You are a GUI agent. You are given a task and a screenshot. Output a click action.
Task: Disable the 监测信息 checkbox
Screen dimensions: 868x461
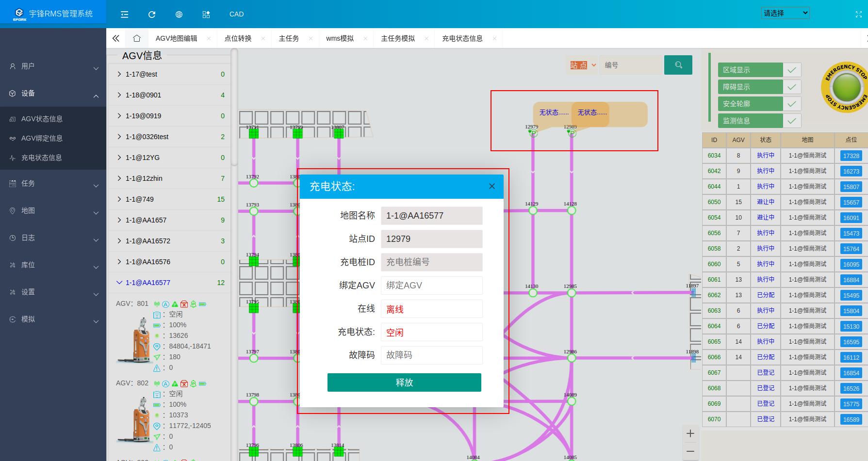pyautogui.click(x=791, y=121)
